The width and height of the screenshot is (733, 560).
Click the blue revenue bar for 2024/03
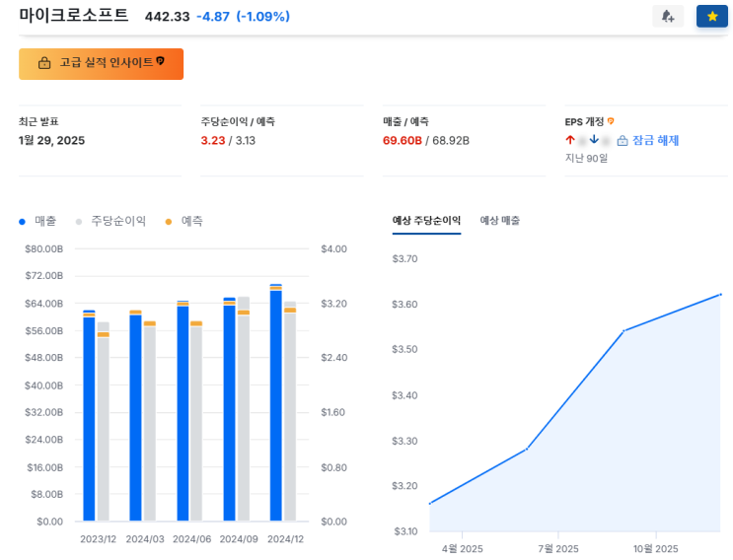tap(135, 415)
